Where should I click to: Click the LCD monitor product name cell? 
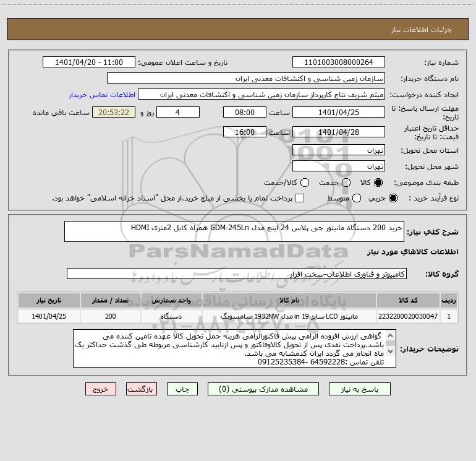[289, 316]
